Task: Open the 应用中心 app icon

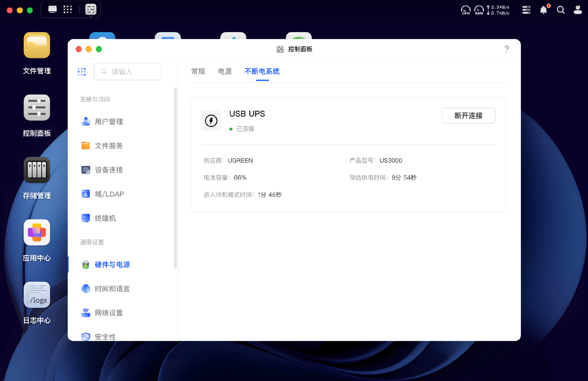Action: 37,233
